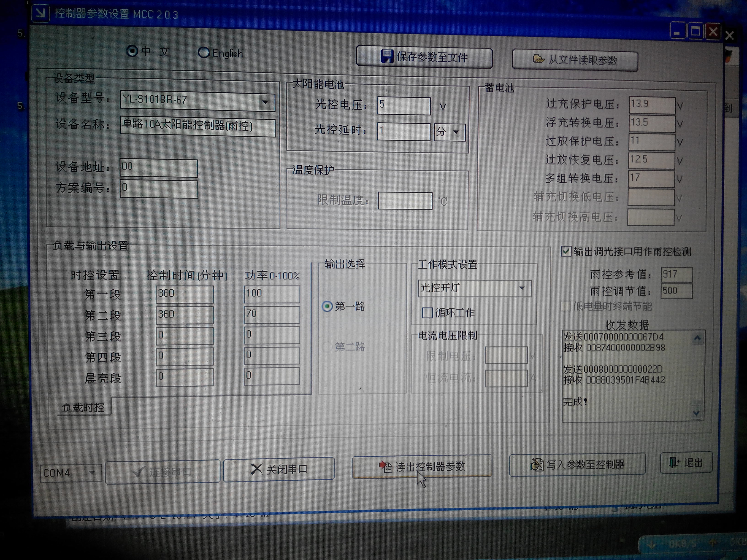Viewport: 747px width, 560px height.
Task: Open the COM4 serial port dropdown
Action: pos(92,473)
